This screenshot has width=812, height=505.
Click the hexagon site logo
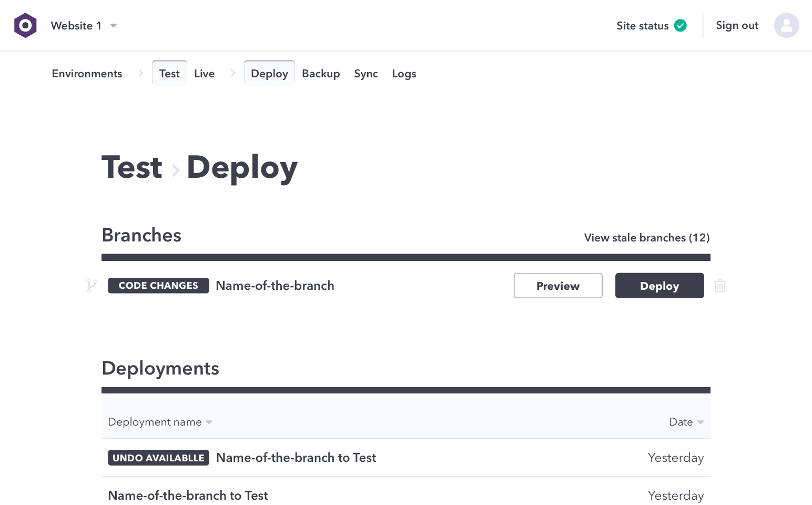25,25
